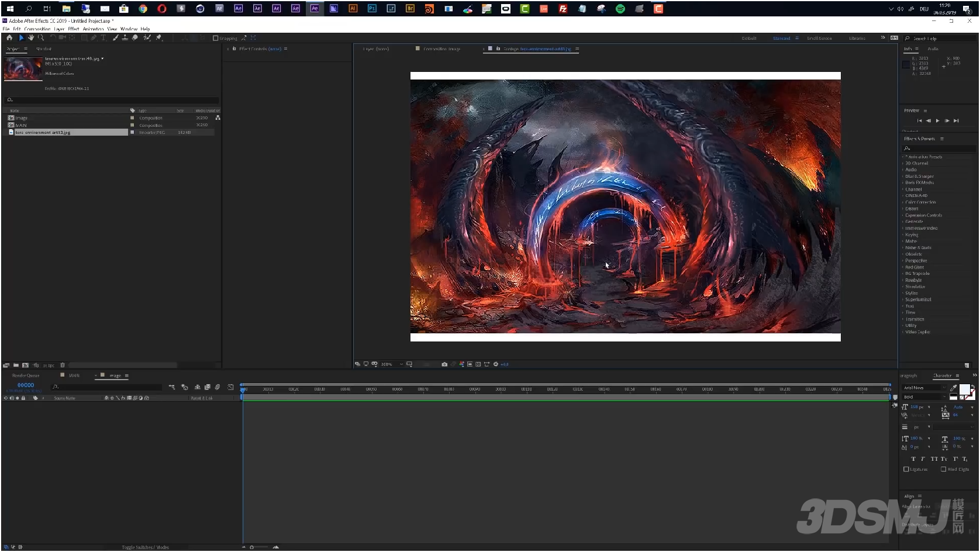Select the Small Screen workspace
980x552 pixels.
click(x=819, y=39)
